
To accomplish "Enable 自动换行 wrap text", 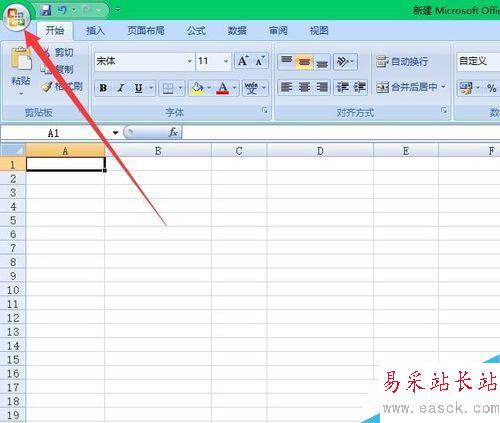I will point(402,62).
